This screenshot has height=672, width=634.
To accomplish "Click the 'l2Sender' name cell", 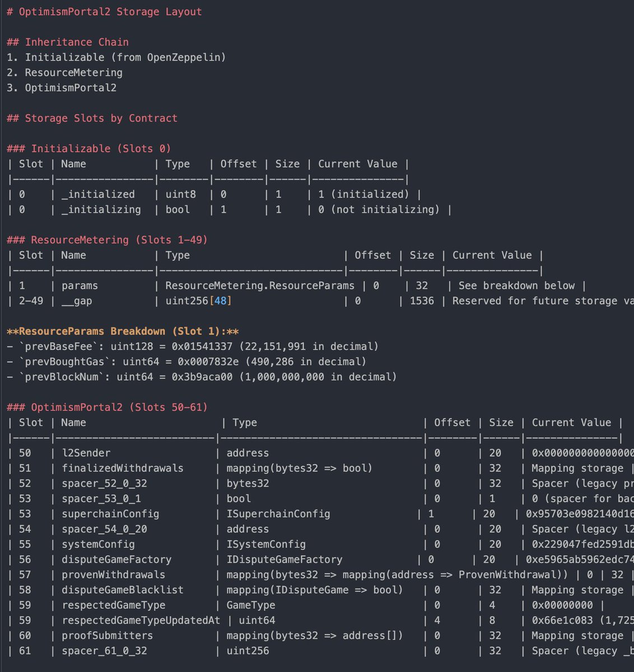I will 86,452.
